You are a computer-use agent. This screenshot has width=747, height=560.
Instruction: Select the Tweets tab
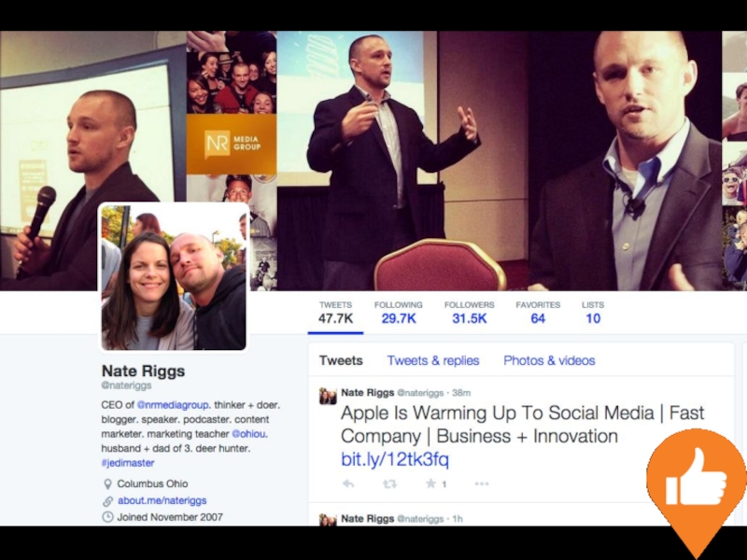click(x=341, y=360)
